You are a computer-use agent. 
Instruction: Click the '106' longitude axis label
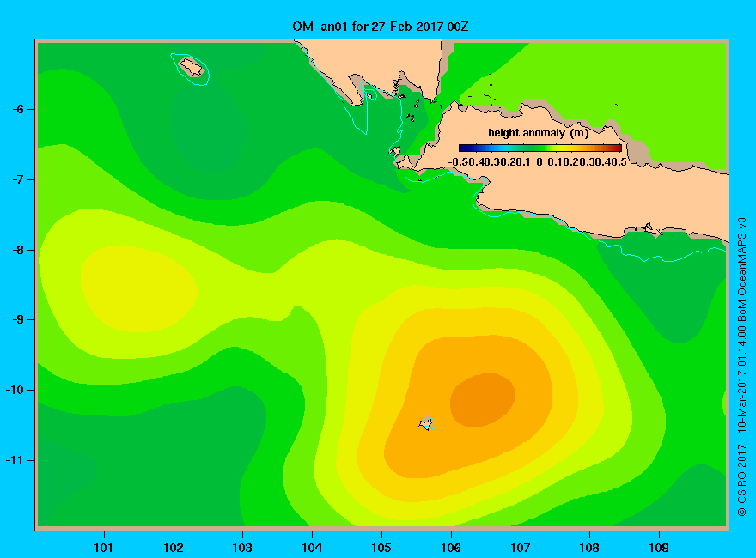pyautogui.click(x=451, y=548)
